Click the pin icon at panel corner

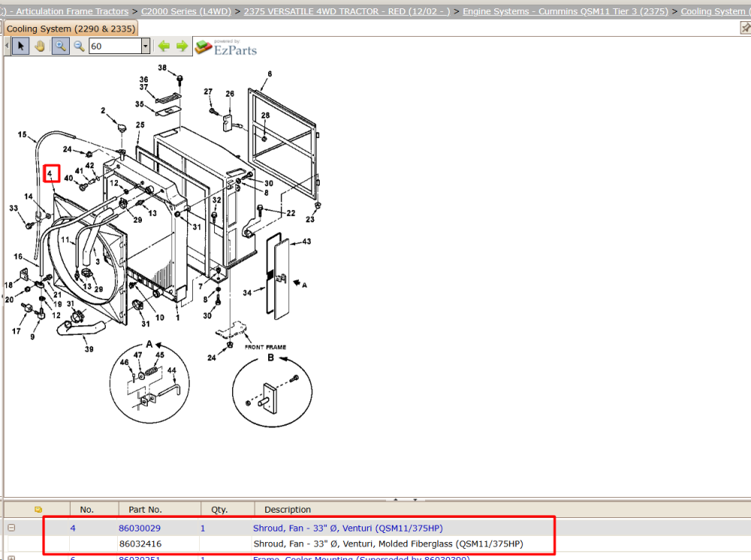[745, 29]
